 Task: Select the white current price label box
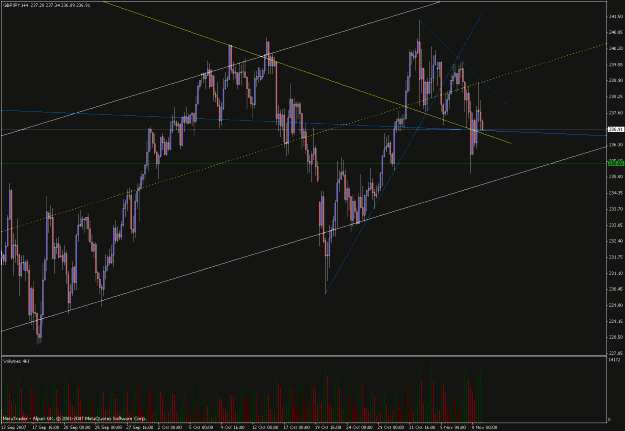(616, 129)
